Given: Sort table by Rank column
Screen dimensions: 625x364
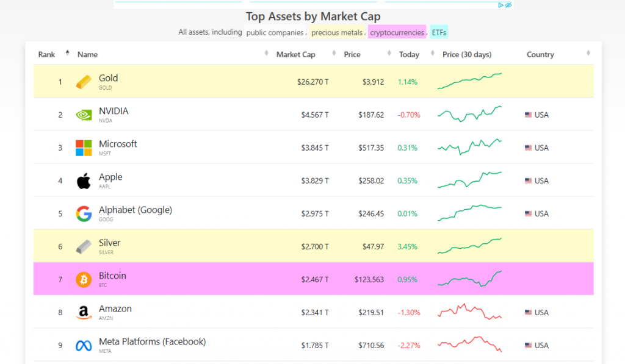Looking at the screenshot, I should pos(47,54).
